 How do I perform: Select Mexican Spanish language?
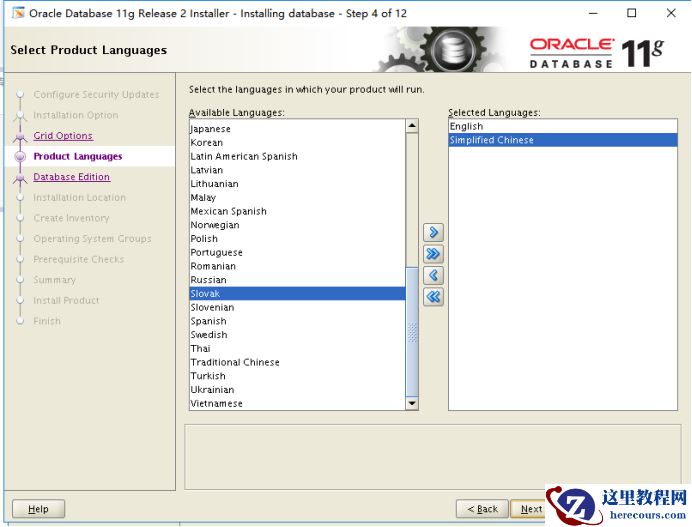297,211
